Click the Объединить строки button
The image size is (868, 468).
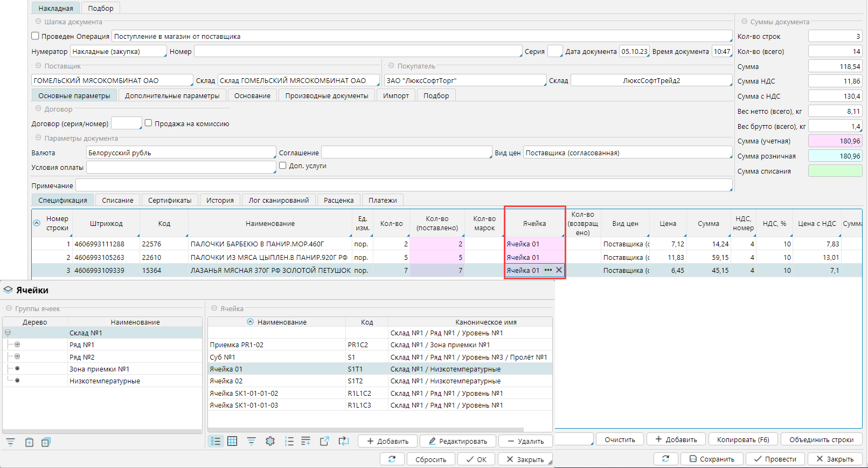822,439
